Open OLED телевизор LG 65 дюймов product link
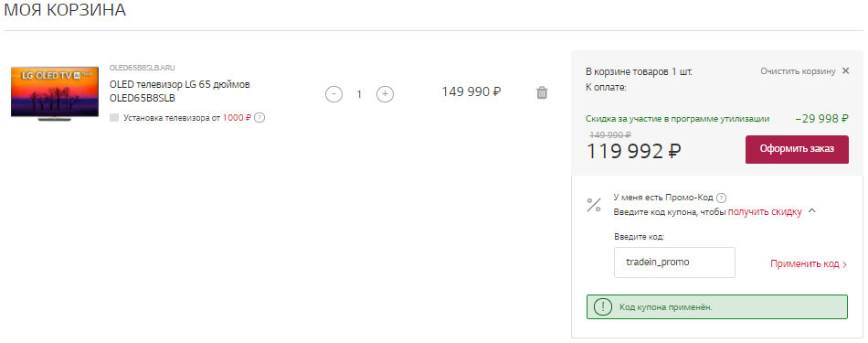This screenshot has height=343, width=868. (180, 91)
